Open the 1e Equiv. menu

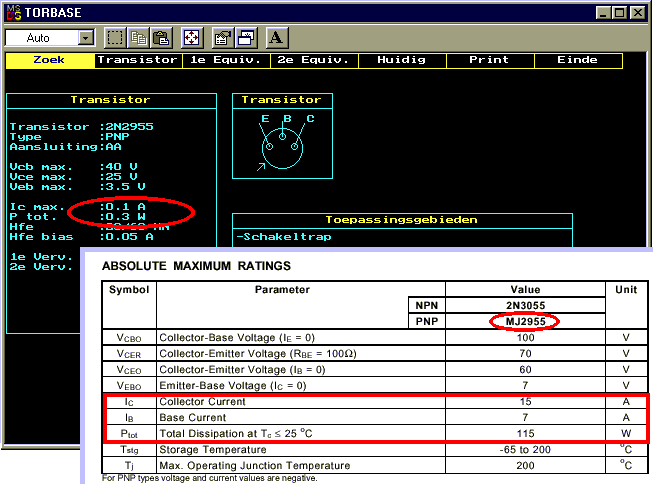click(x=225, y=60)
